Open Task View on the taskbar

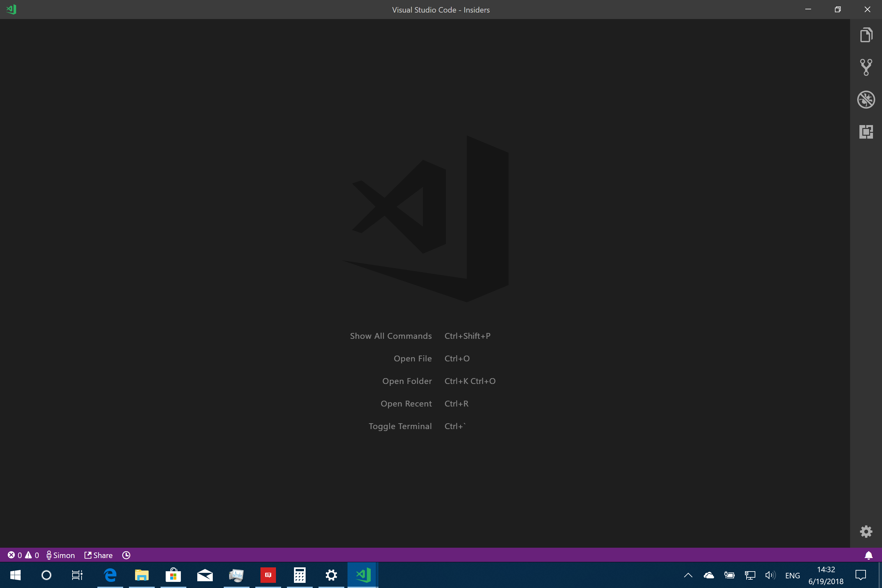point(77,575)
